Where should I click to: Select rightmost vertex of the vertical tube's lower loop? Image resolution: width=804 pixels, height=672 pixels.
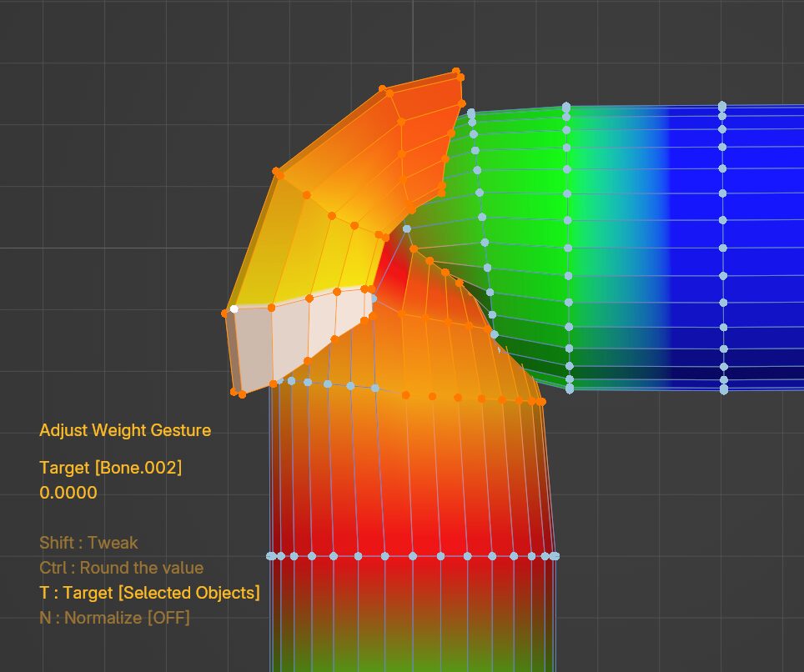(554, 555)
